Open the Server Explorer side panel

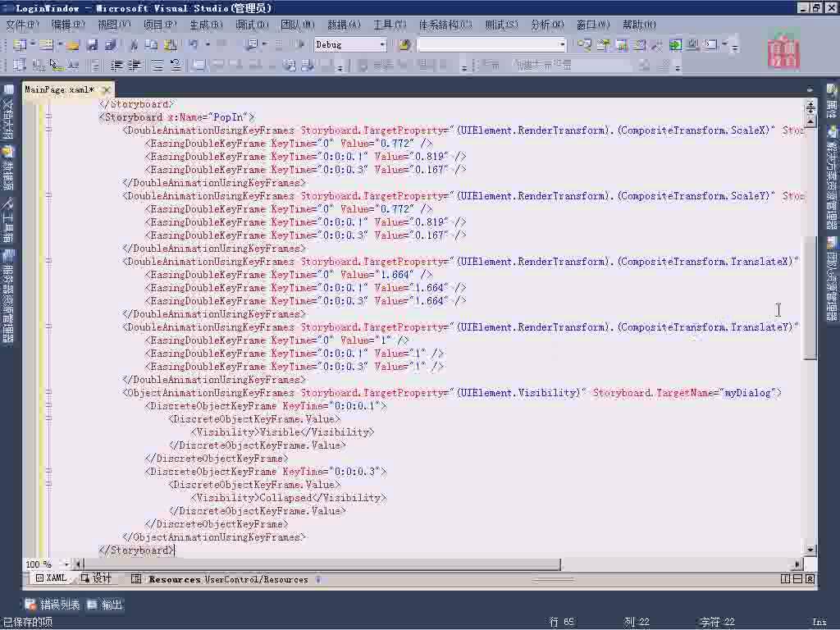coord(8,297)
